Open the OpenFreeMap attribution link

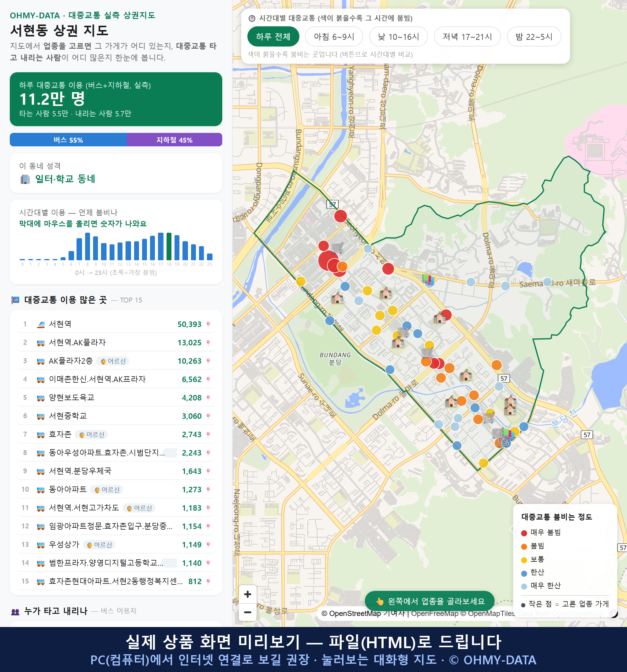point(435,614)
